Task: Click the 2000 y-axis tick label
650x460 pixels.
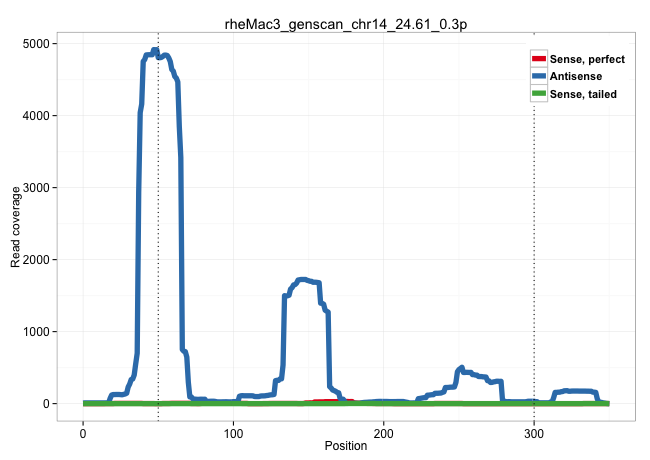Action: [36, 260]
